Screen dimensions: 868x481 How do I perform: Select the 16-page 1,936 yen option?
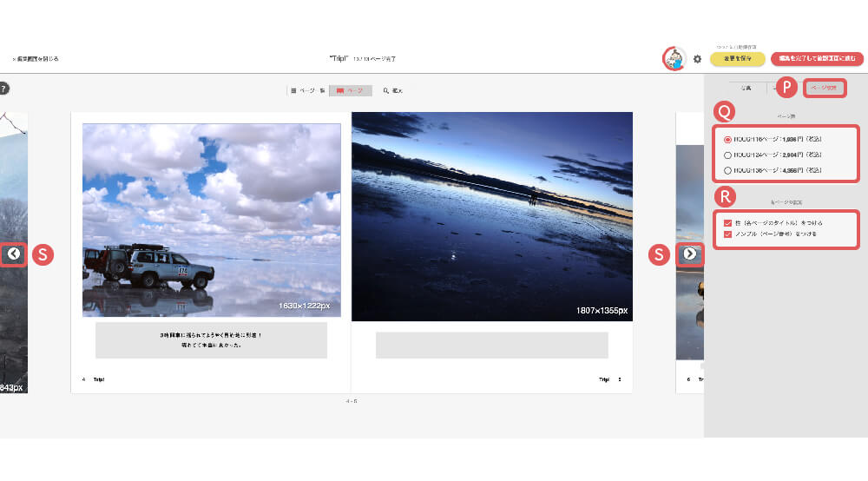(727, 139)
